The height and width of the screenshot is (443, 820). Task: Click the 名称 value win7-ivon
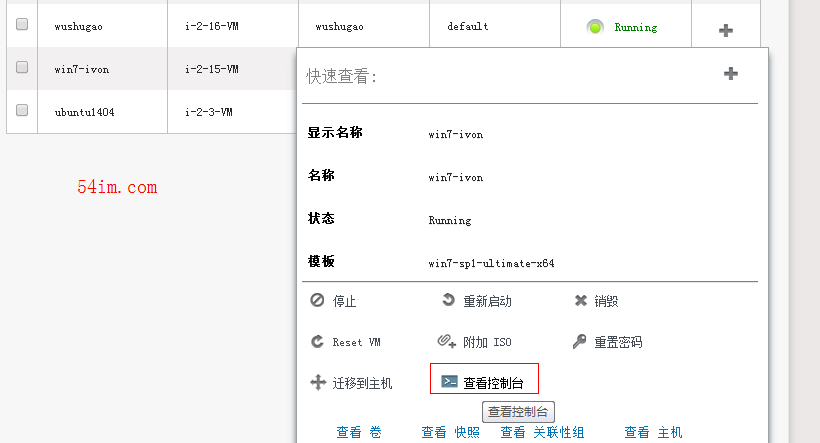pyautogui.click(x=455, y=178)
